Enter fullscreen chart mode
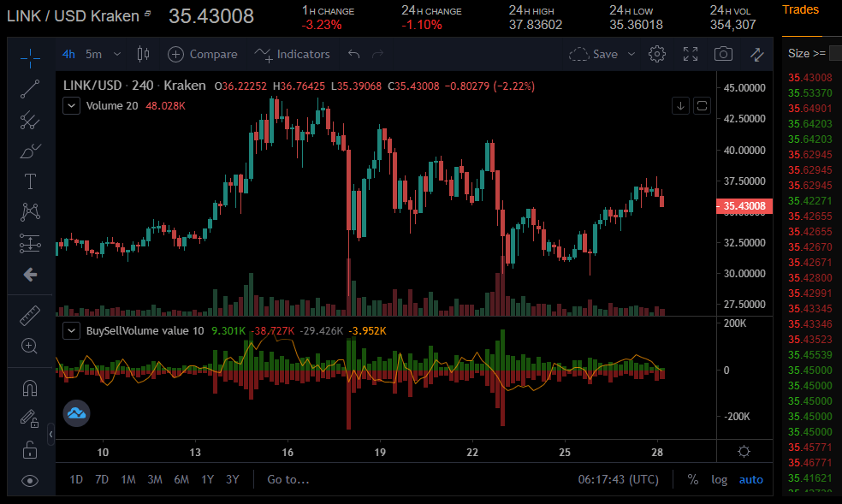842x504 pixels. pyautogui.click(x=691, y=54)
